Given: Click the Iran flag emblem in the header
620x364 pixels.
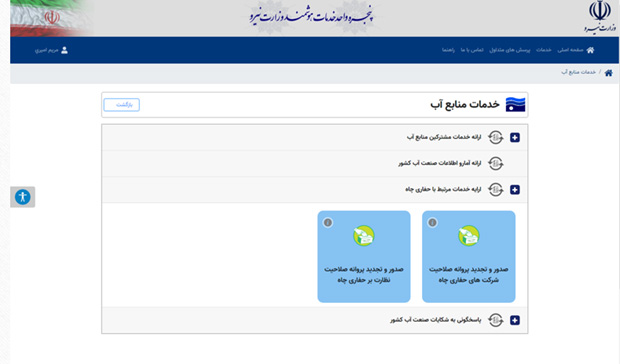Looking at the screenshot, I should [52, 18].
